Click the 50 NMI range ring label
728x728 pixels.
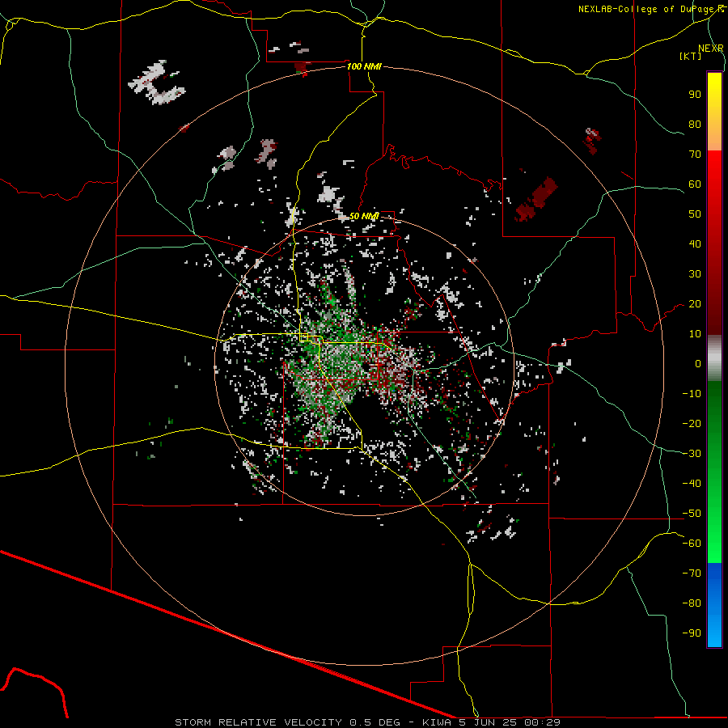point(364,216)
